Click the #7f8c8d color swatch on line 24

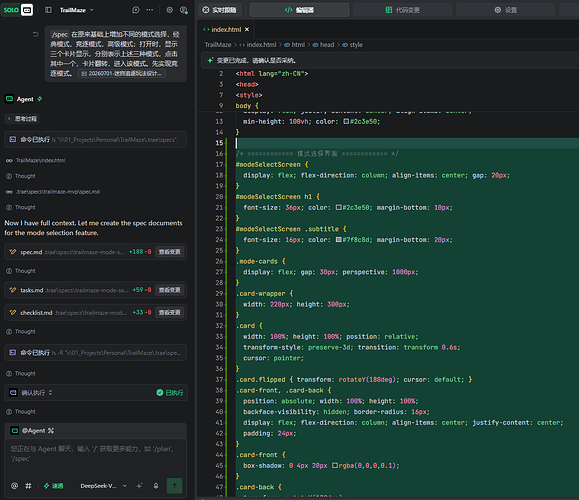[x=338, y=240]
